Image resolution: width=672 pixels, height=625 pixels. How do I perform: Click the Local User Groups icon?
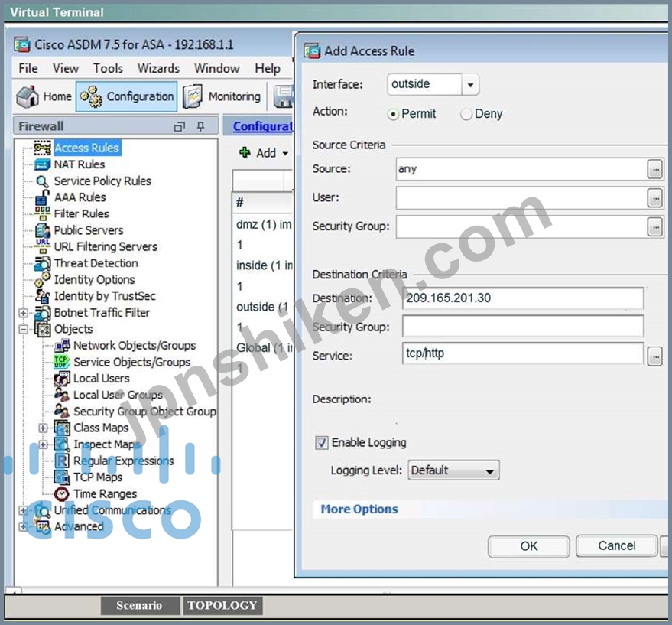point(62,395)
